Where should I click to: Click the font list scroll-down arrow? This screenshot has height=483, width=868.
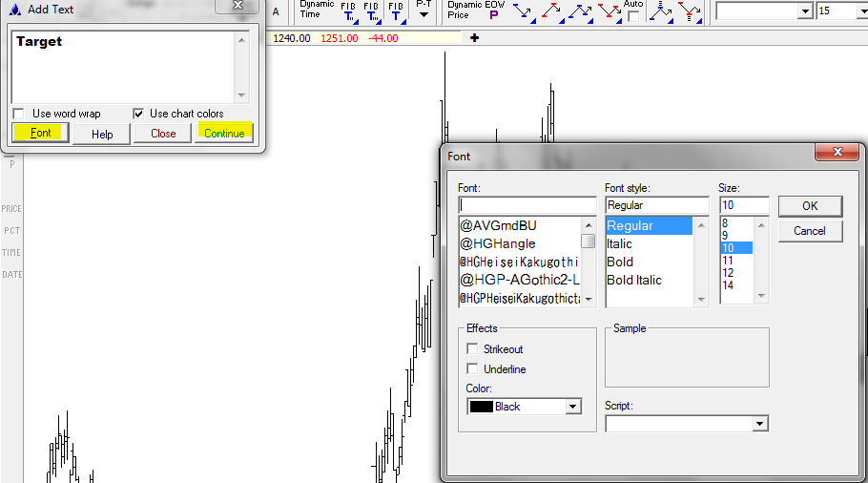click(588, 299)
